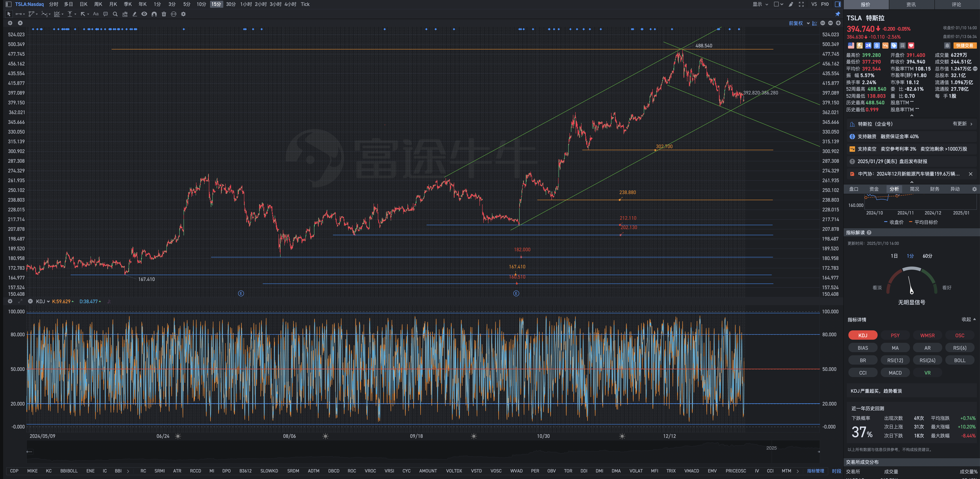The height and width of the screenshot is (479, 980).
Task: Open the 评论 comments tab
Action: (x=956, y=4)
